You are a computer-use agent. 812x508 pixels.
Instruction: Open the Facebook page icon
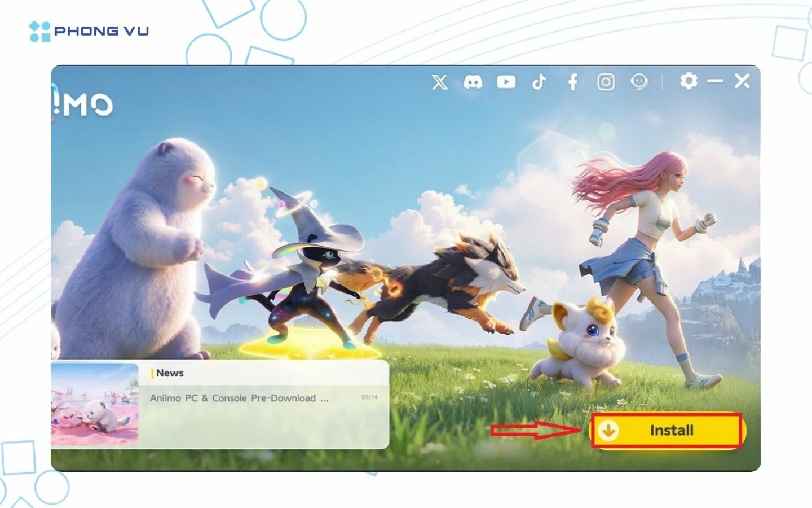pyautogui.click(x=572, y=82)
